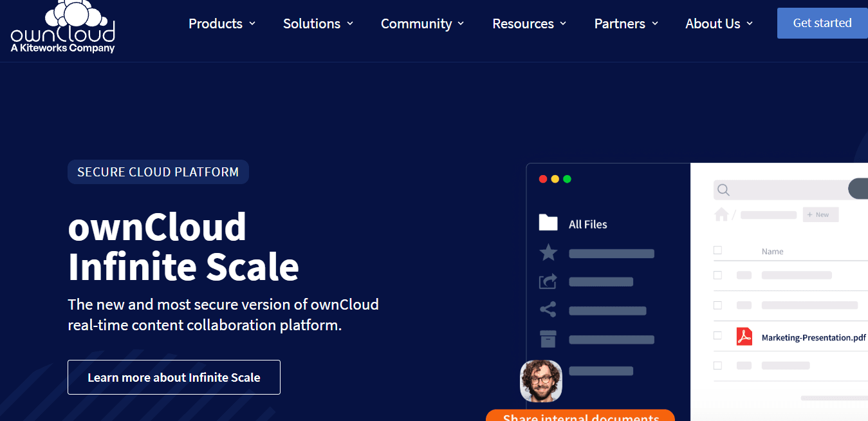
Task: Click the Name column header
Action: coord(773,252)
